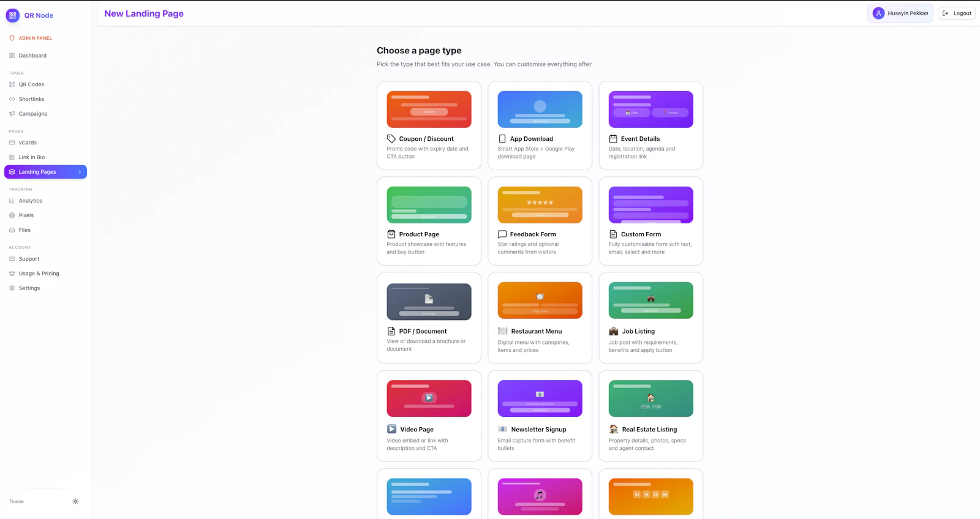Click the Settings gear icon

[12, 288]
